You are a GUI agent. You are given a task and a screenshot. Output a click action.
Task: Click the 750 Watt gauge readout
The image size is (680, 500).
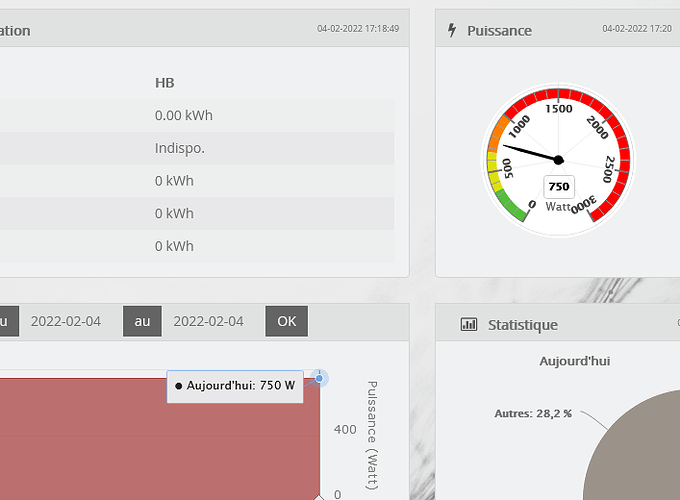click(559, 187)
